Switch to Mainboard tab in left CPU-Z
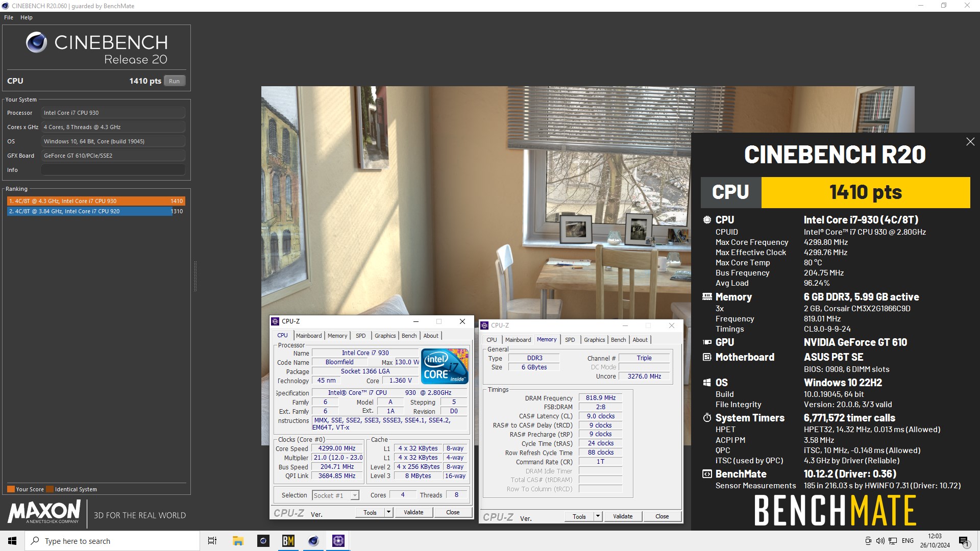Image resolution: width=980 pixels, height=551 pixels. [309, 336]
